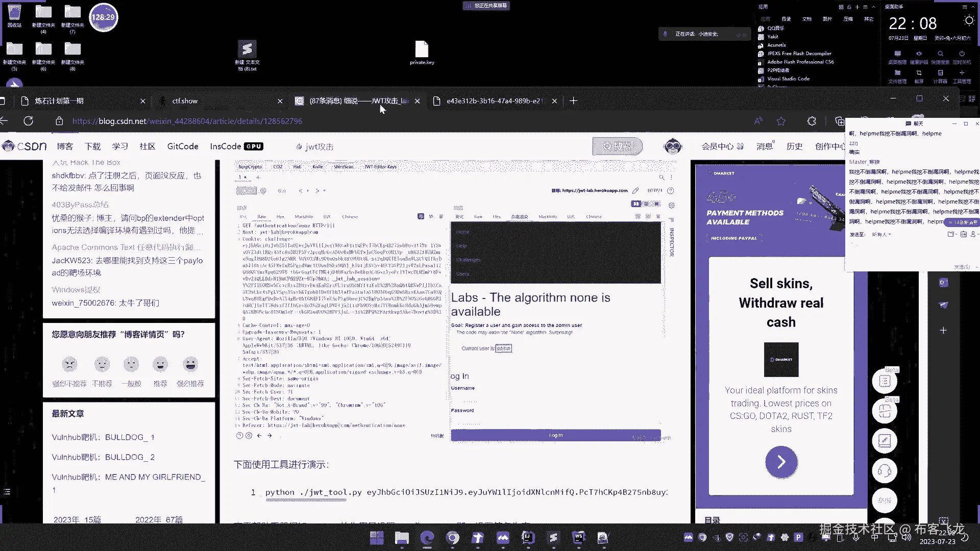Click the favorites star icon

(x=781, y=121)
